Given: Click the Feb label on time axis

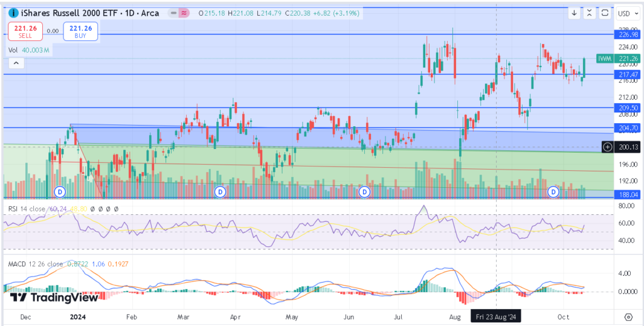Looking at the screenshot, I should [x=131, y=317].
